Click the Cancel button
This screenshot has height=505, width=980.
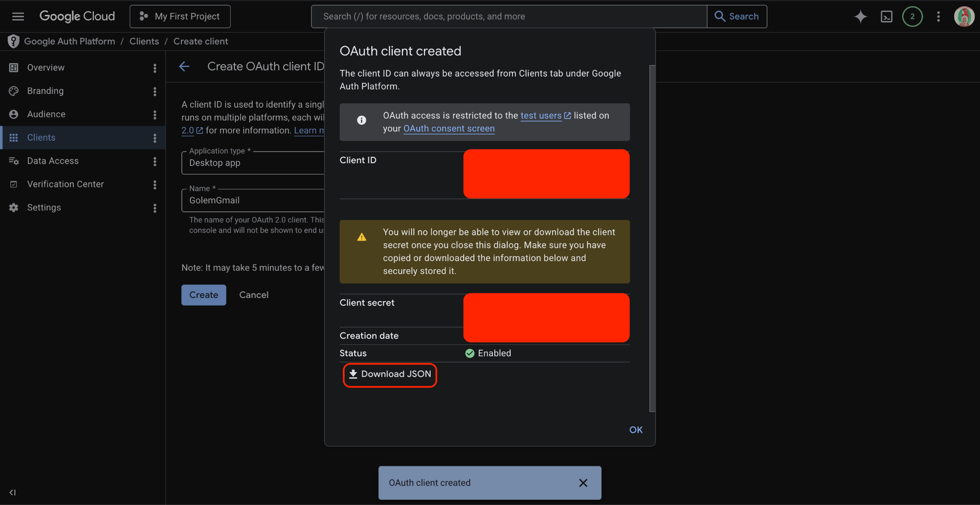coord(254,295)
